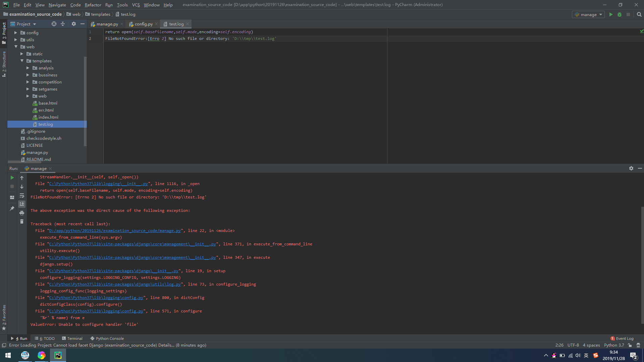Open the colorful browser icon on taskbar

(x=42, y=355)
